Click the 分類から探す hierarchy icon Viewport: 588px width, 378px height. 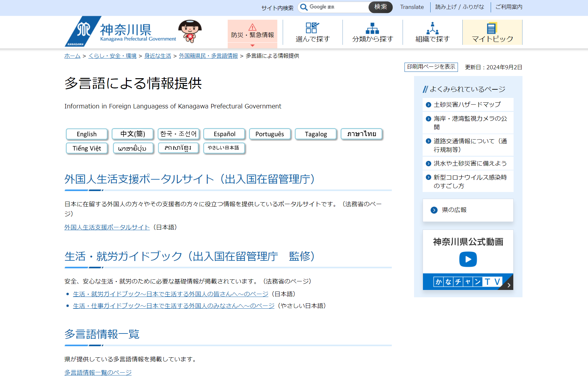click(x=372, y=28)
